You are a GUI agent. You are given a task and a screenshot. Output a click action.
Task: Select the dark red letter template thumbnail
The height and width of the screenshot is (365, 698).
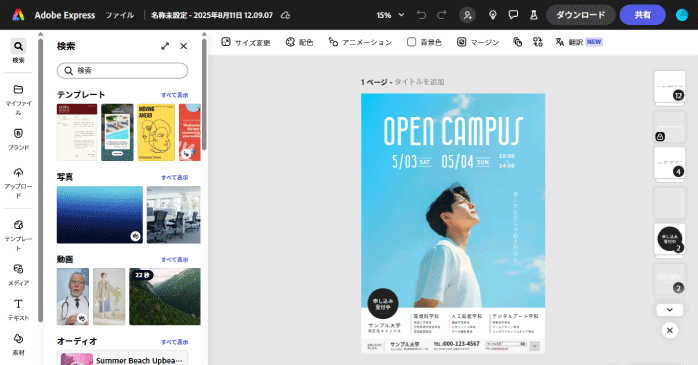77,132
